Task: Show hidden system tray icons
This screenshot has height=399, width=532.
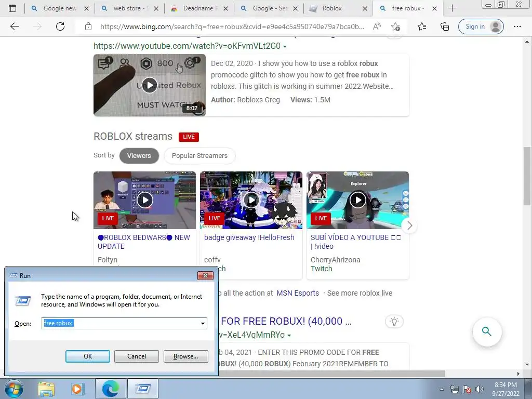Action: tap(442, 389)
